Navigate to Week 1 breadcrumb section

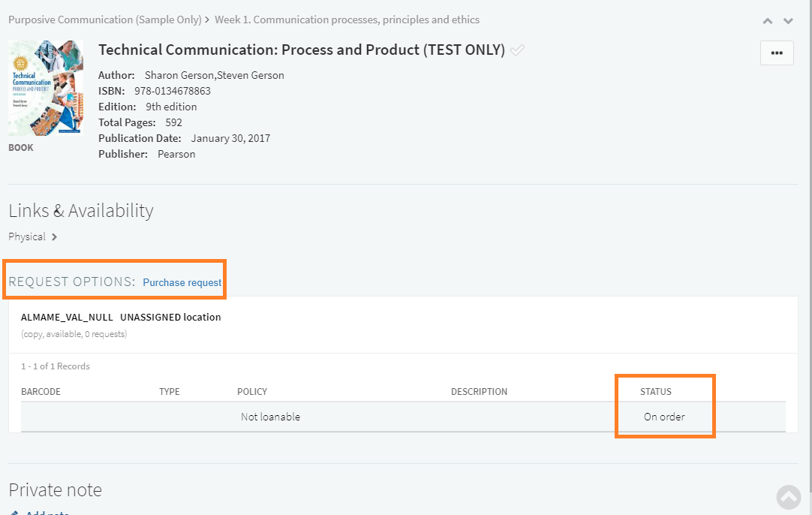coord(347,20)
